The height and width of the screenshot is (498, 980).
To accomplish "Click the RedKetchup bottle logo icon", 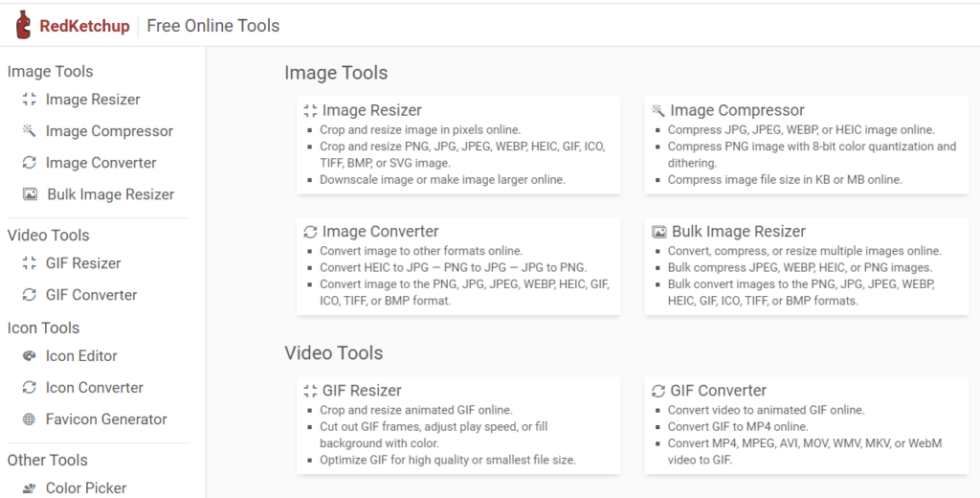I will tap(23, 26).
